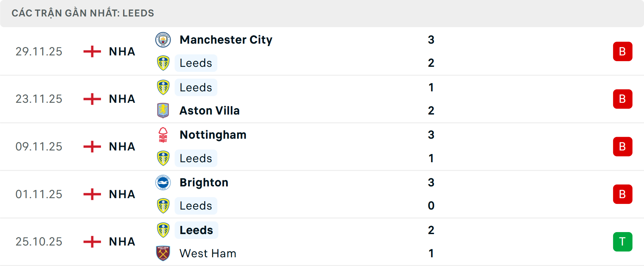
Task: Click the 'Các trận gần nhất: Leeds' header
Action: [x=83, y=13]
